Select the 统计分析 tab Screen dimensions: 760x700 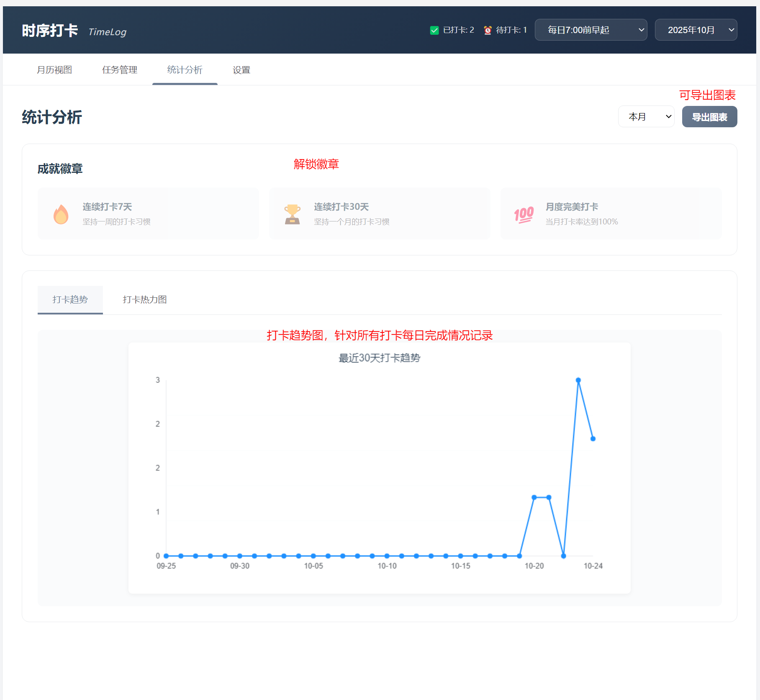[185, 70]
